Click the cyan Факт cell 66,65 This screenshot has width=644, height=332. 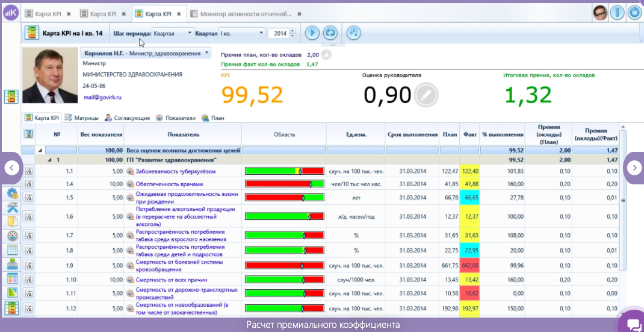point(470,198)
